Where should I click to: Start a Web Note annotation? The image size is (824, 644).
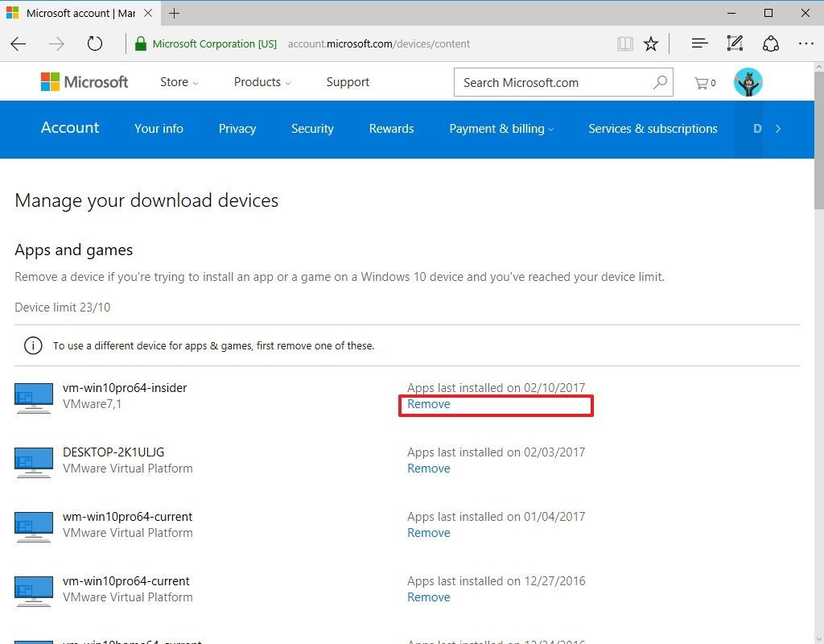click(735, 43)
